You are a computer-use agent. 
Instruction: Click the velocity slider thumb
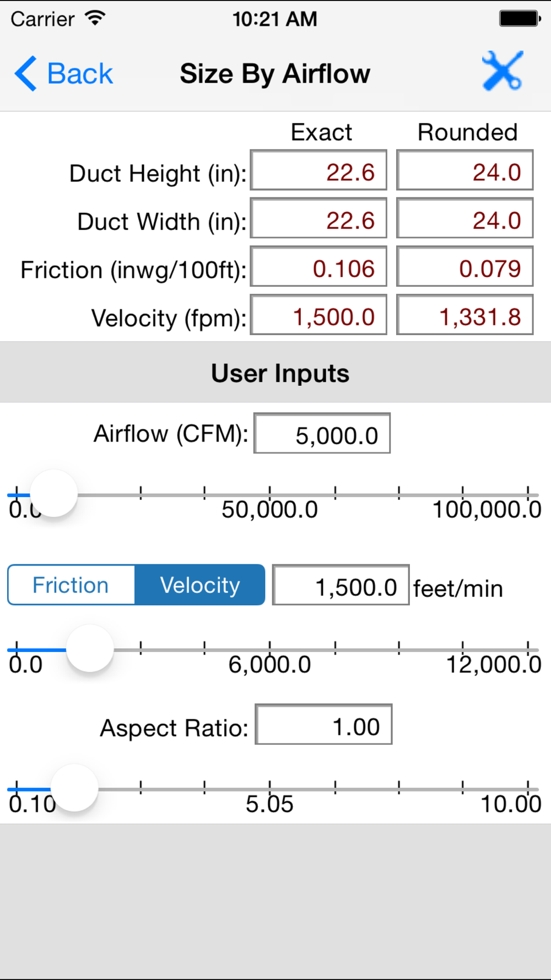[90, 648]
